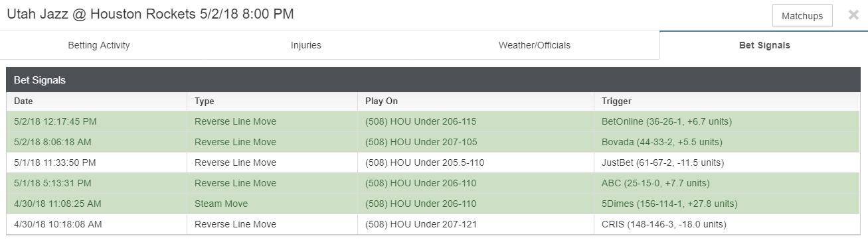
Task: Select the HOU Under 207-121 play
Action: tap(421, 224)
